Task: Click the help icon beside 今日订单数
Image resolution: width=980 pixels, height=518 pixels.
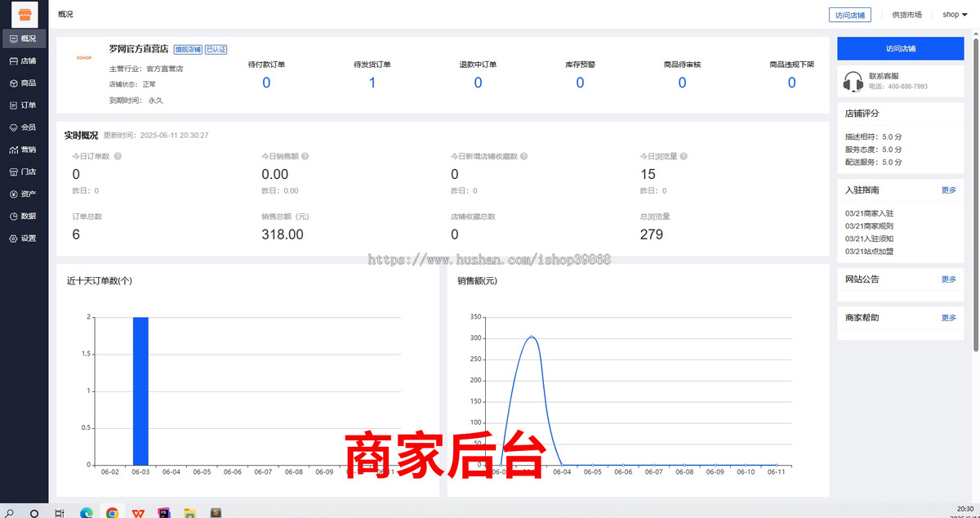Action: tap(118, 156)
